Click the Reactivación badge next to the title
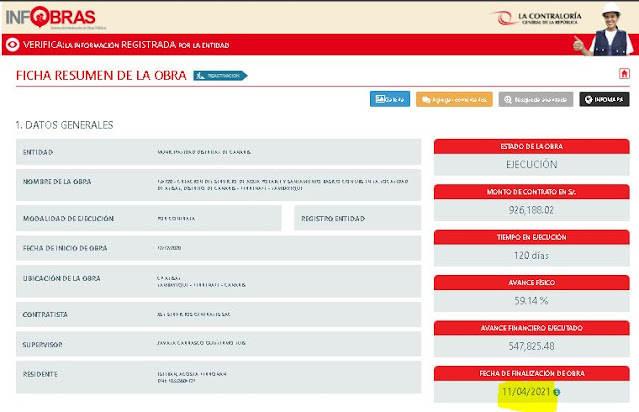 [x=220, y=76]
